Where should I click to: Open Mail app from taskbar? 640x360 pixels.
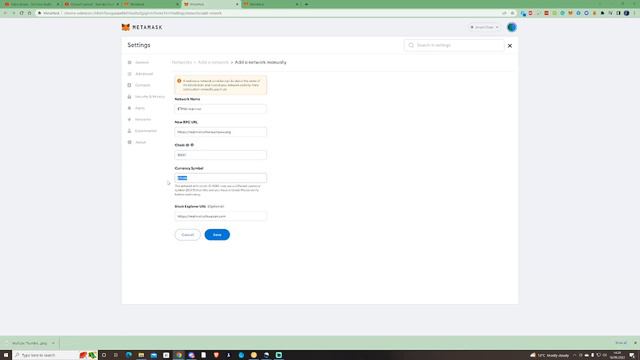coord(154,355)
